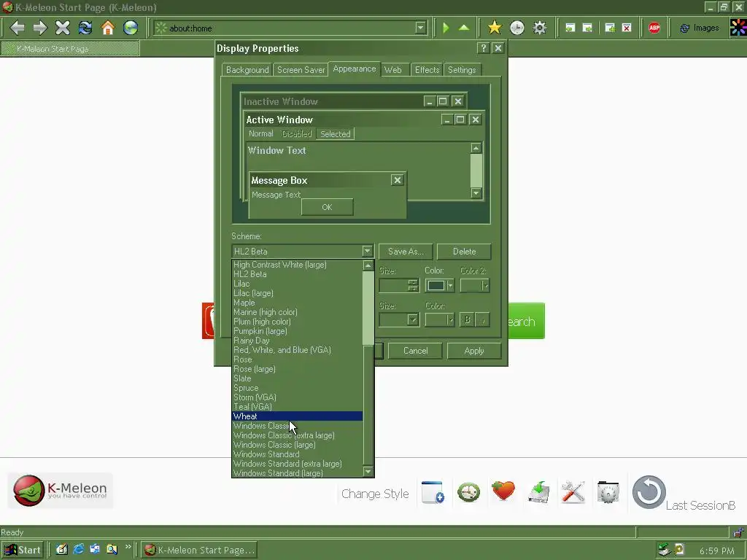Viewport: 747px width, 560px height.
Task: Click the close tab icon with red X
Action: click(627, 28)
